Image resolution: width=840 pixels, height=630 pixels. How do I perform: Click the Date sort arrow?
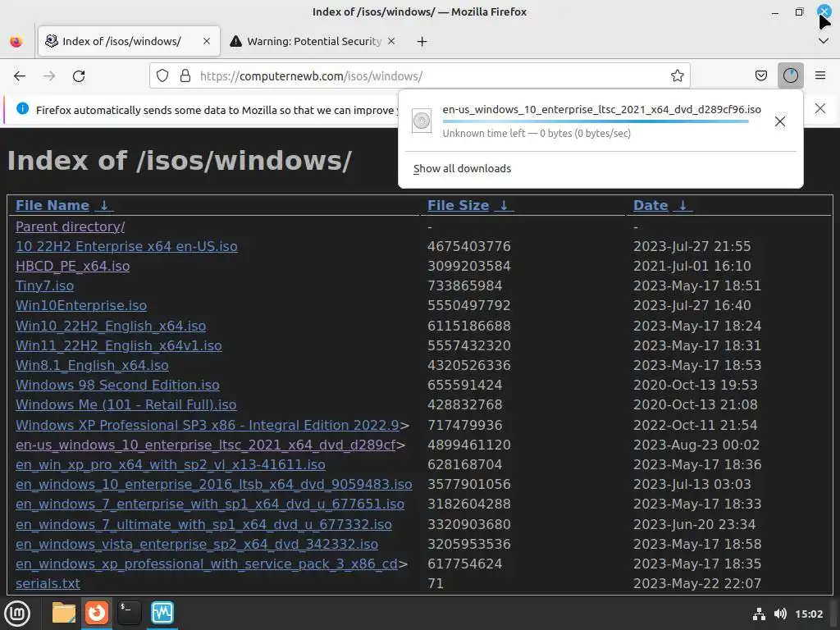[682, 206]
